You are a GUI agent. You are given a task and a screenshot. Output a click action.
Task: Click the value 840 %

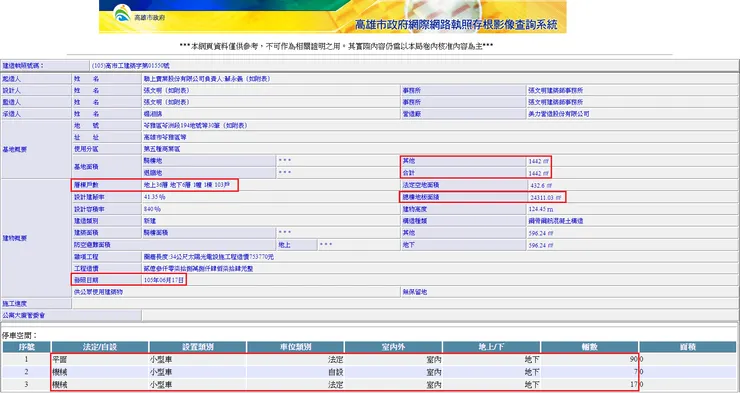click(x=152, y=209)
